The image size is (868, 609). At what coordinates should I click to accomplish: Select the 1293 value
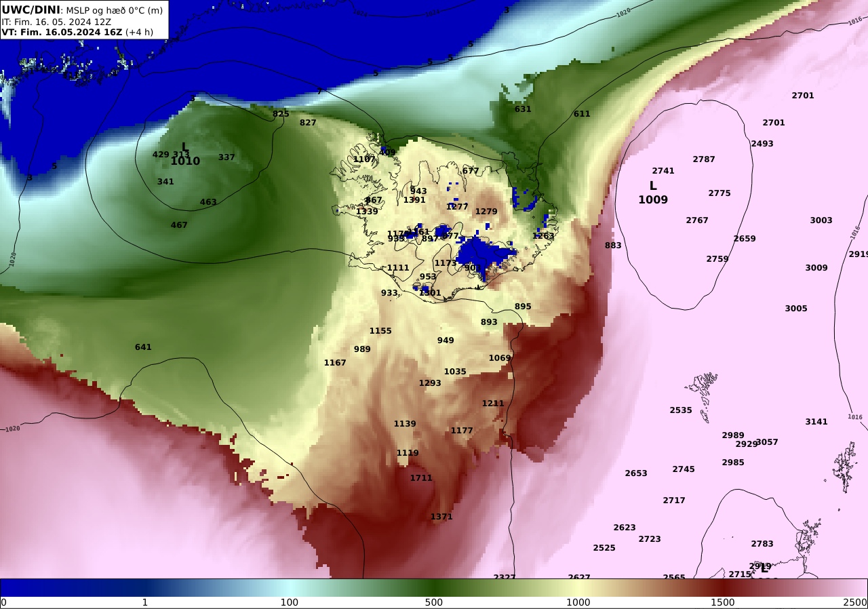tap(430, 383)
